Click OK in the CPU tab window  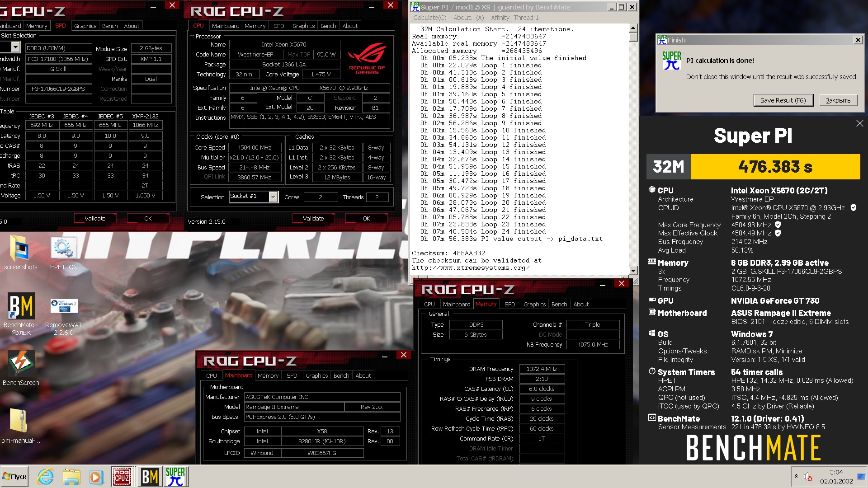366,218
